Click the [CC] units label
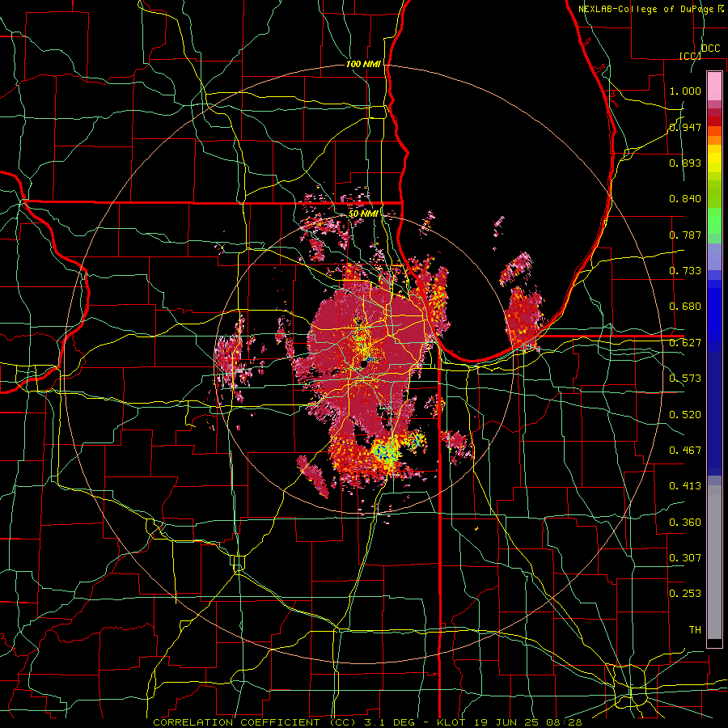The image size is (728, 728). pyautogui.click(x=690, y=56)
